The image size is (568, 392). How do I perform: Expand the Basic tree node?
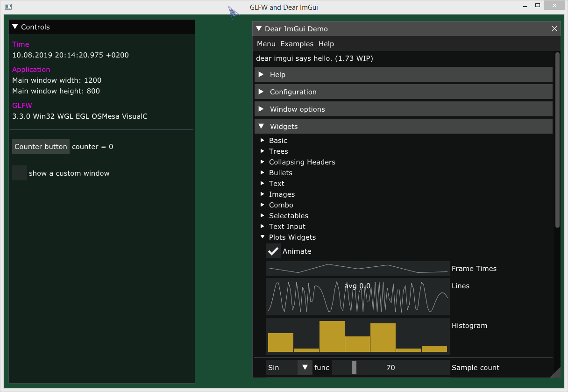(263, 140)
